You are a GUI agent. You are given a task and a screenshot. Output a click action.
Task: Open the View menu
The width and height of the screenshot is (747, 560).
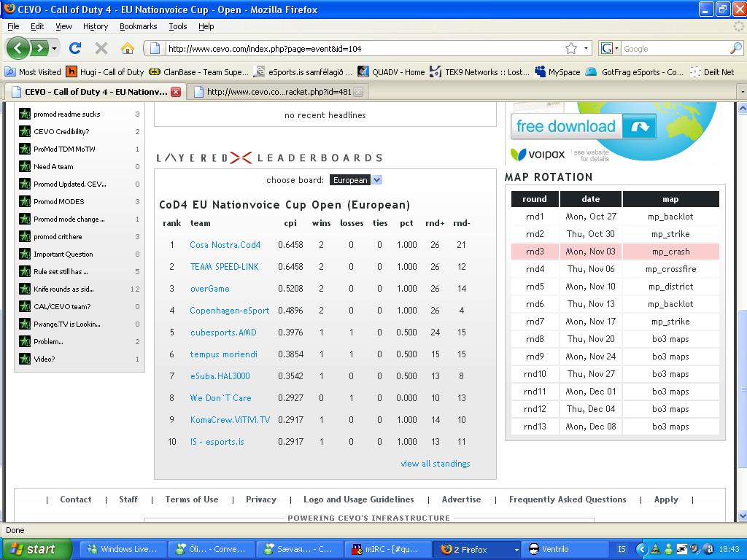point(63,27)
